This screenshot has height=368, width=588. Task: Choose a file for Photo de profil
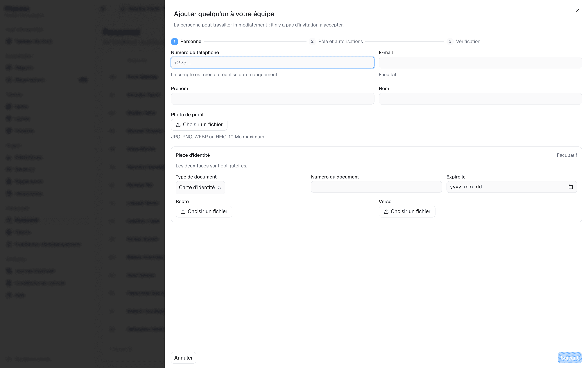point(199,125)
